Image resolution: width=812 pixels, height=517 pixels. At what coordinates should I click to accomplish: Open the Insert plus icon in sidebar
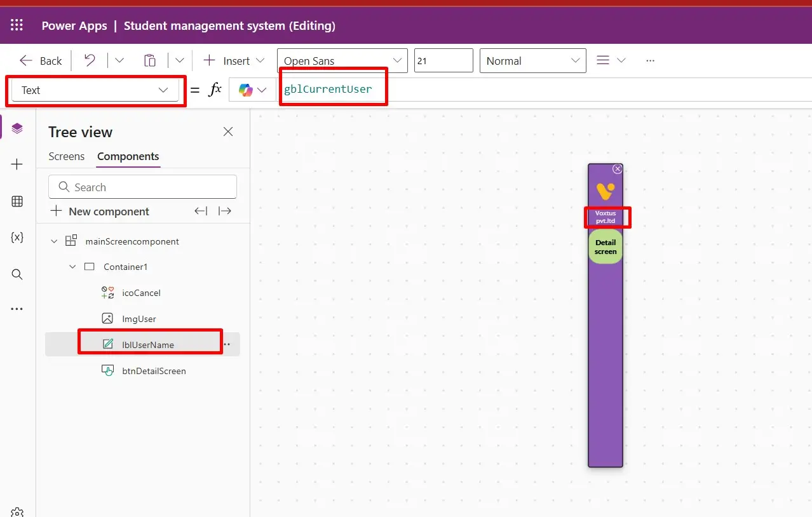point(17,164)
